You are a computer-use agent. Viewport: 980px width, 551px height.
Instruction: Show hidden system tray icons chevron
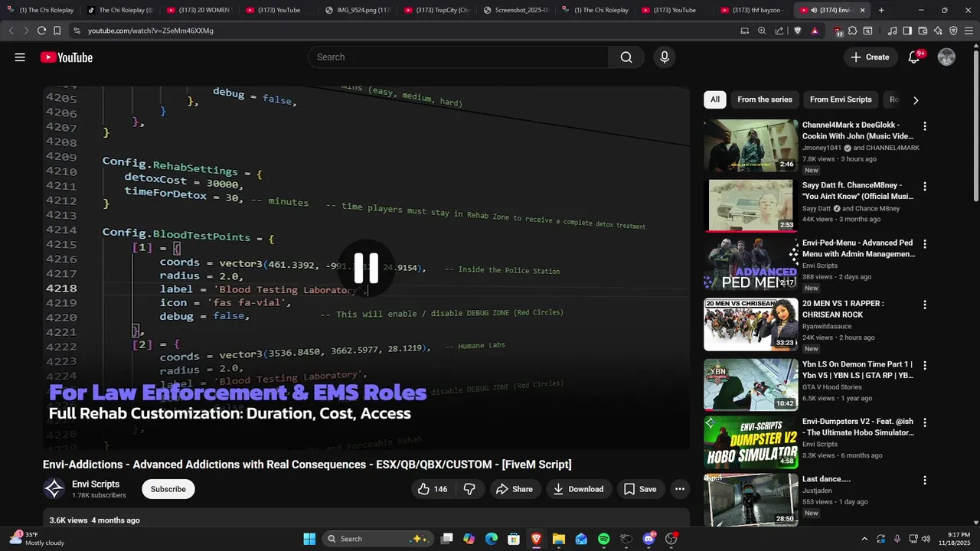tap(864, 539)
